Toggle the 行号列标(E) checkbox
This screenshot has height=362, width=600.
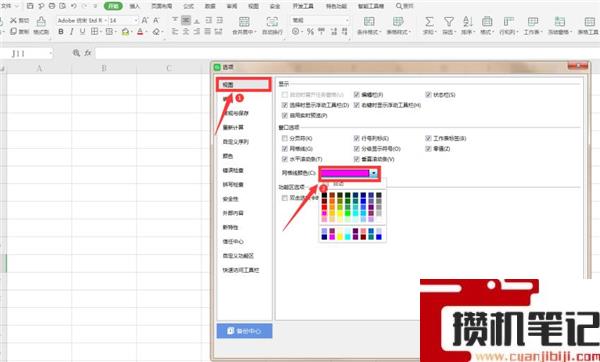click(x=357, y=138)
